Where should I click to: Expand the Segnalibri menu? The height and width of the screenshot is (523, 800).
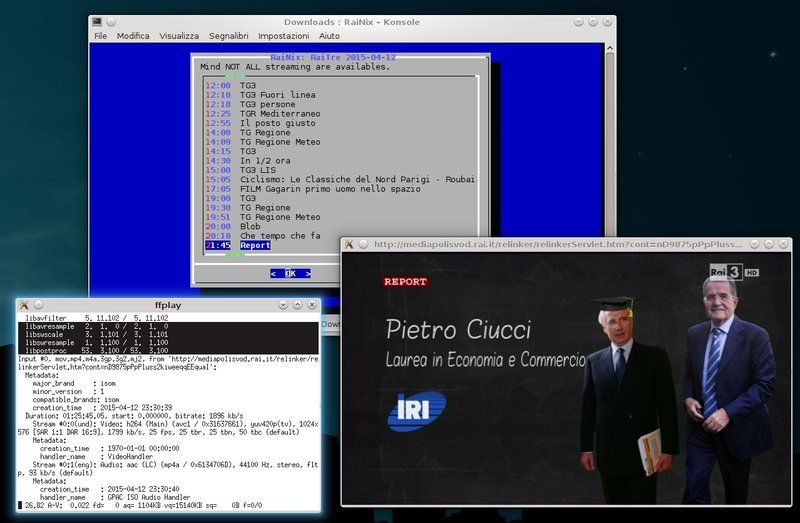(x=229, y=36)
